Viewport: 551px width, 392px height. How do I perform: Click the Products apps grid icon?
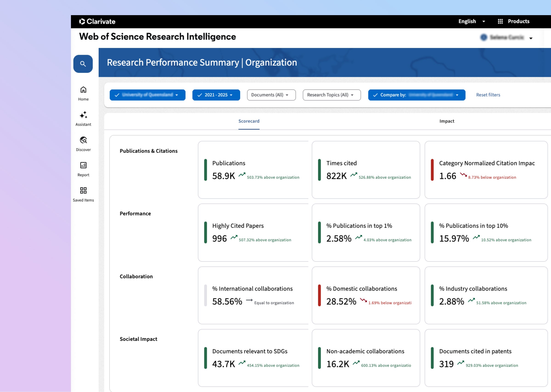pyautogui.click(x=500, y=22)
